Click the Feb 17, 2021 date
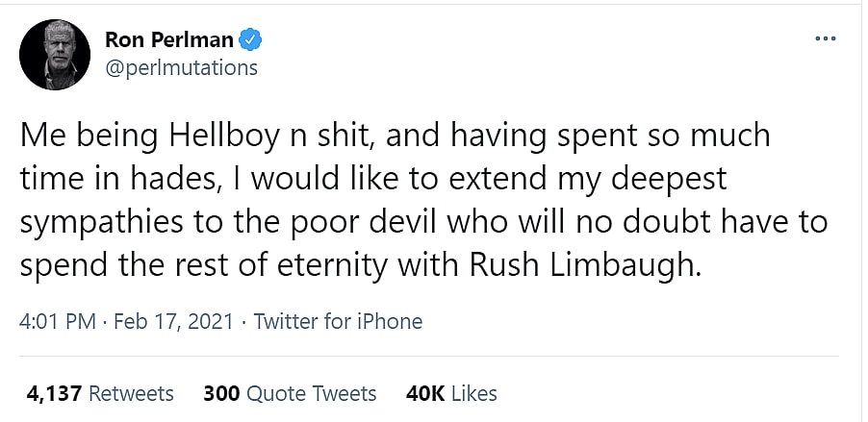The width and height of the screenshot is (868, 422). (173, 321)
